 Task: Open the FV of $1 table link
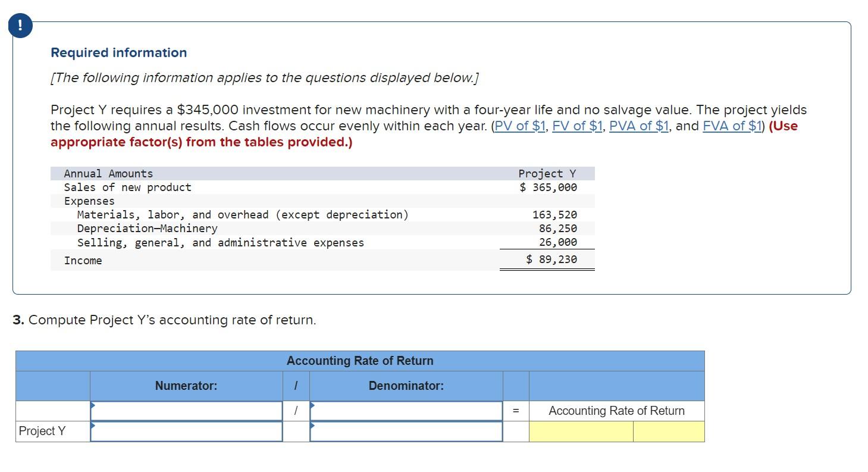tap(578, 126)
